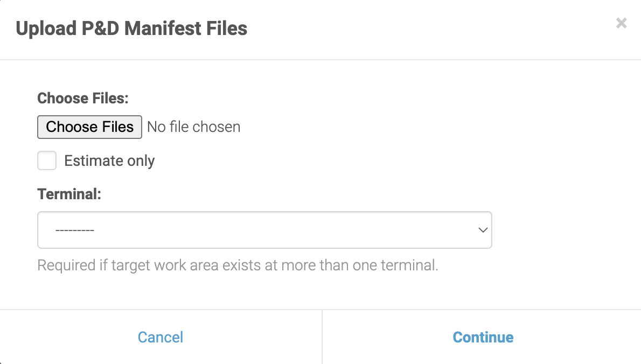Click the "Upload P&D Manifest Files" dialog title

pyautogui.click(x=131, y=28)
